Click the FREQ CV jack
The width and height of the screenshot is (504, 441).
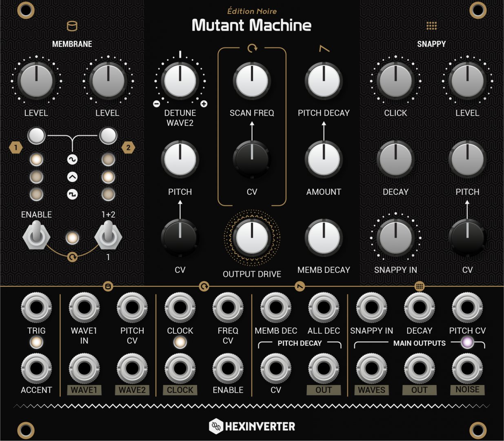click(x=228, y=307)
